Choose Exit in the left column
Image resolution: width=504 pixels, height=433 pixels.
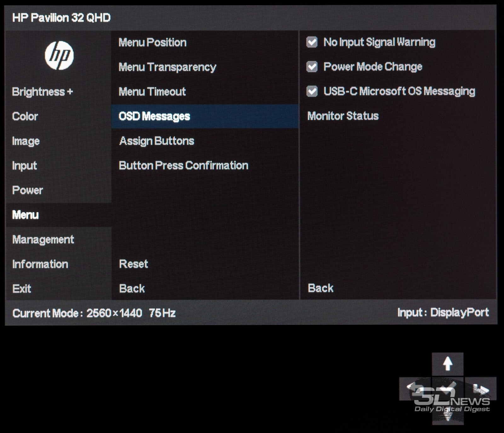click(22, 289)
